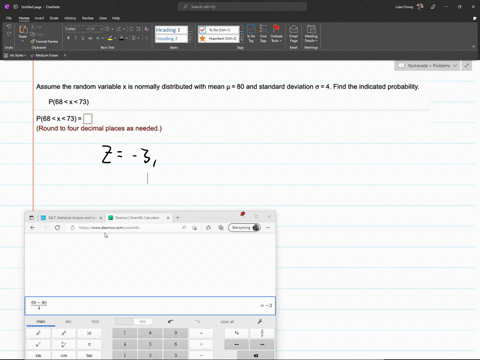480x360 pixels.
Task: Open a new browser tab with plus
Action: pos(178,218)
